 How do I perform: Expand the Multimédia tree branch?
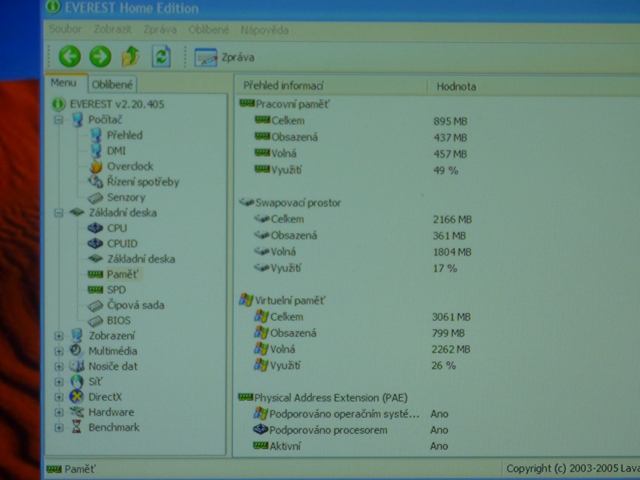[59, 351]
